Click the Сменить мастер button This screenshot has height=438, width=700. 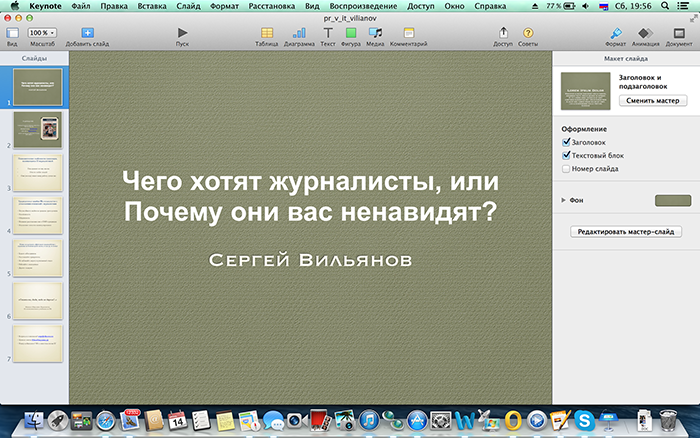click(x=653, y=100)
